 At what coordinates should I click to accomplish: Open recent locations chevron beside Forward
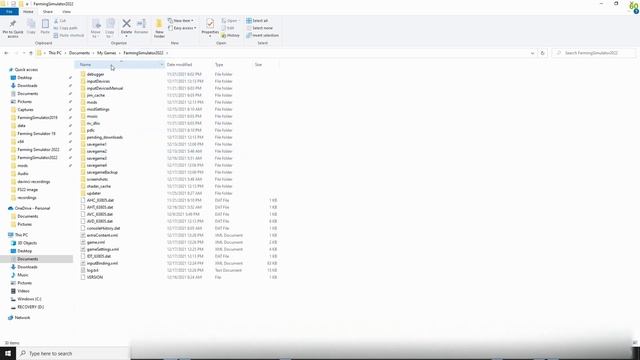click(24, 53)
